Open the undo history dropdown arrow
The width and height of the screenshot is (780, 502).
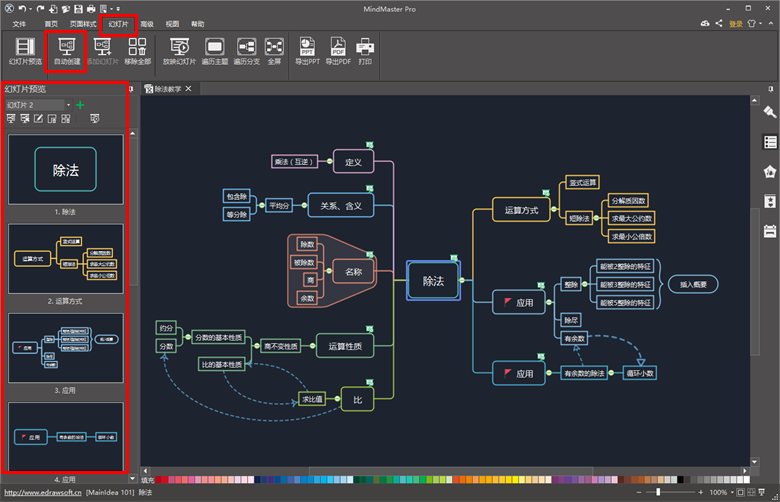30,8
